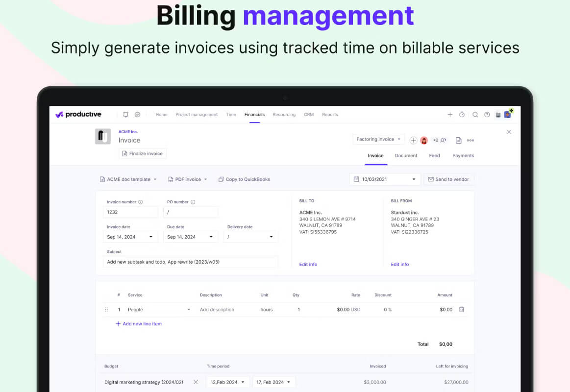Expand the People service dropdown

click(189, 310)
